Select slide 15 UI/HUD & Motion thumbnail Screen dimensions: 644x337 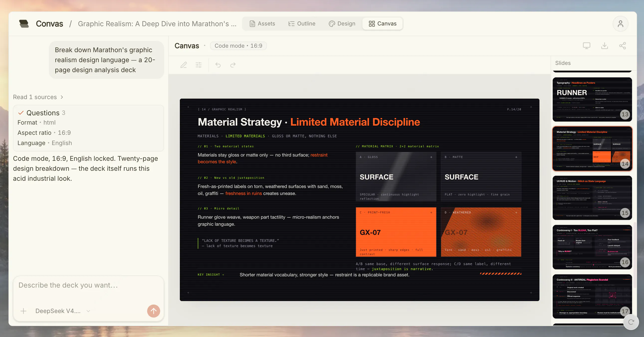pyautogui.click(x=592, y=198)
